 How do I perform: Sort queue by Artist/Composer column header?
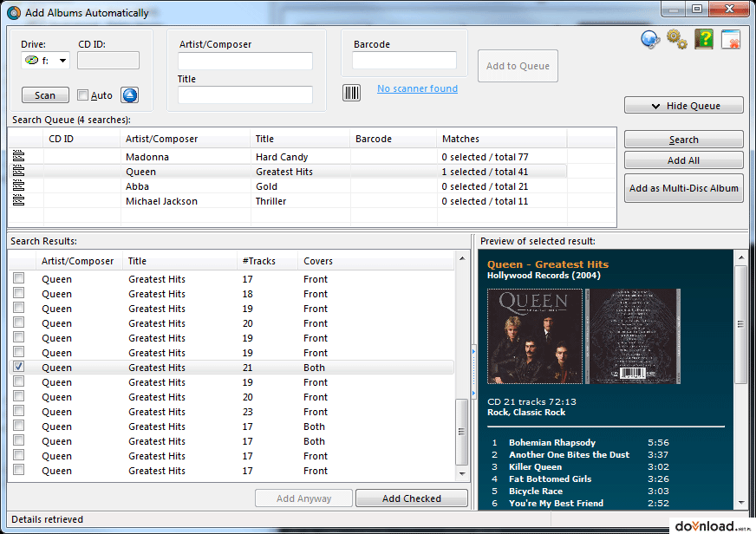click(x=186, y=139)
